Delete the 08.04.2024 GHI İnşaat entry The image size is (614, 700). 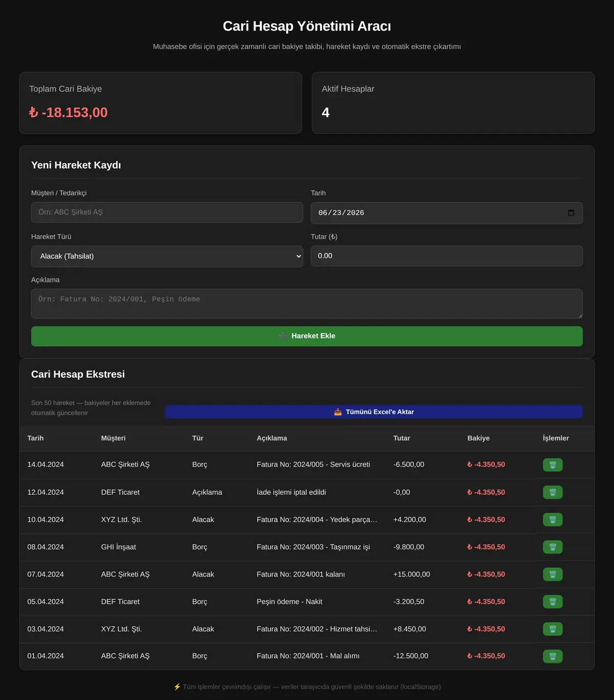(553, 547)
